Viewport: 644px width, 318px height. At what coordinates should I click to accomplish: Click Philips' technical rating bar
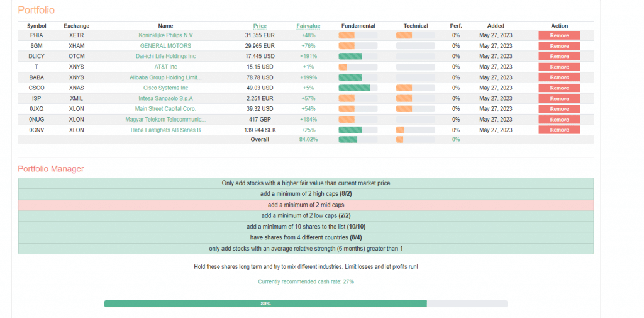415,35
